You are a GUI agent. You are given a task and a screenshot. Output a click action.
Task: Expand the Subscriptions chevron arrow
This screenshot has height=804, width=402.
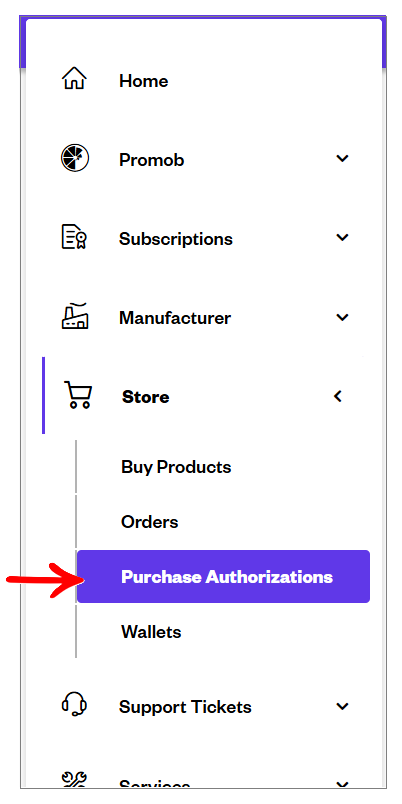343,238
